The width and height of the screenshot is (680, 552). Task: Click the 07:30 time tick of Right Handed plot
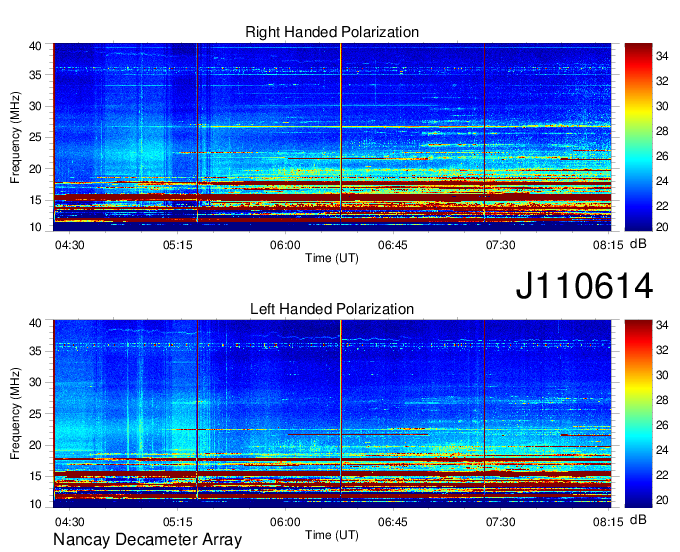(x=500, y=245)
